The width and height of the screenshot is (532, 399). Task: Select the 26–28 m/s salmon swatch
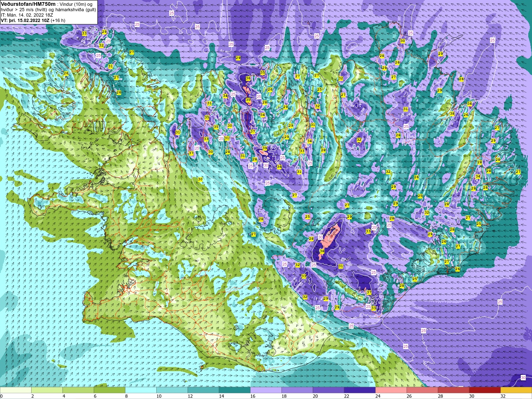point(422,390)
